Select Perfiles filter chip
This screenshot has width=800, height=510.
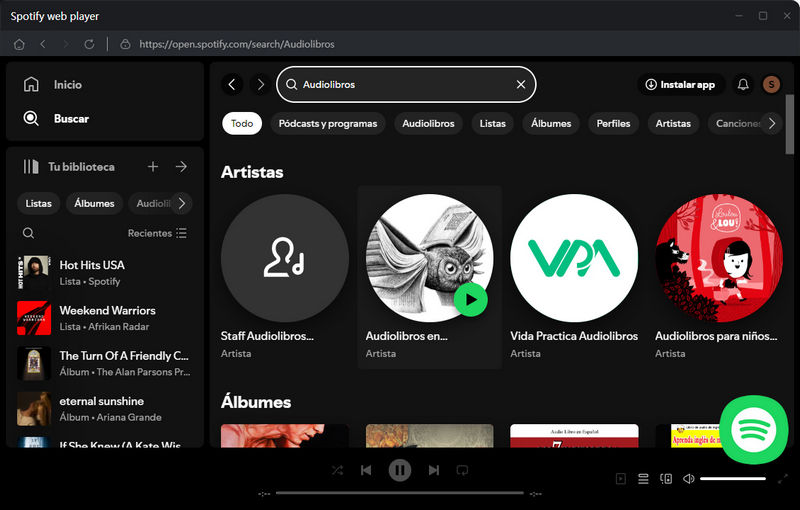click(613, 123)
